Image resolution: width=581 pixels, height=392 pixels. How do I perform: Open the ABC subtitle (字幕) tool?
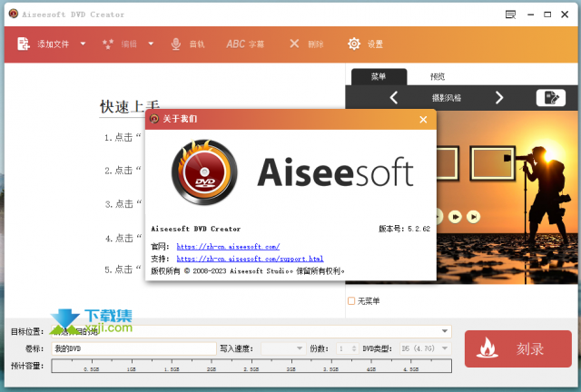(x=245, y=44)
